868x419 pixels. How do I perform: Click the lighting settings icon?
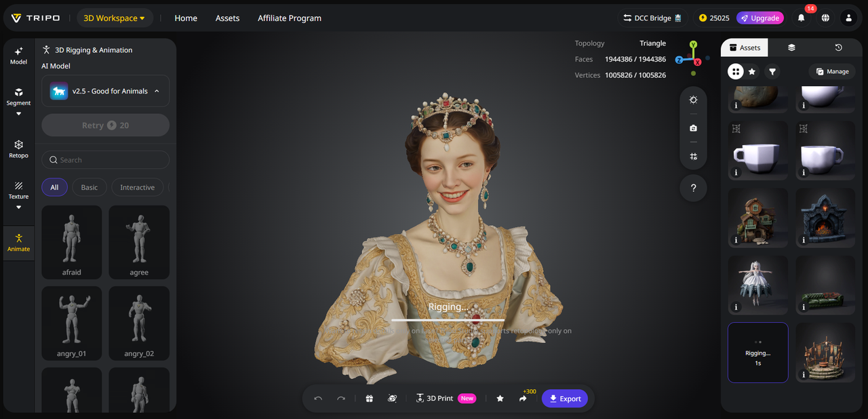coord(693,100)
